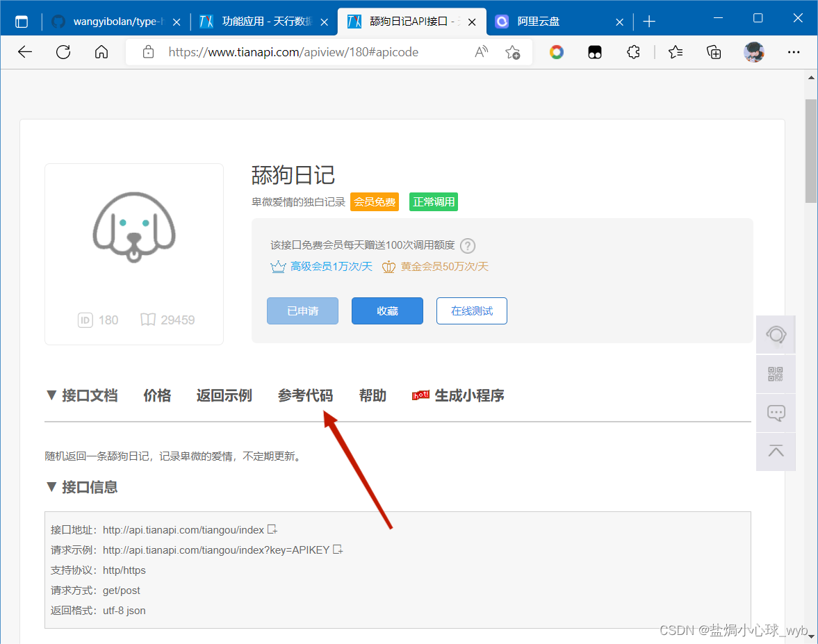Click the scrollbar down arrow
This screenshot has height=644, width=818.
pyautogui.click(x=810, y=636)
